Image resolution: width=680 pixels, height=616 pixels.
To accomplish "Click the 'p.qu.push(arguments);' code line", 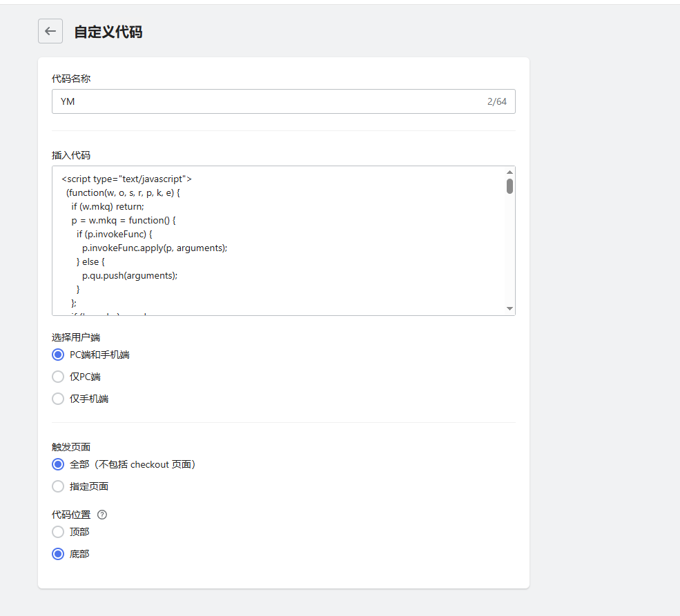I will [130, 275].
